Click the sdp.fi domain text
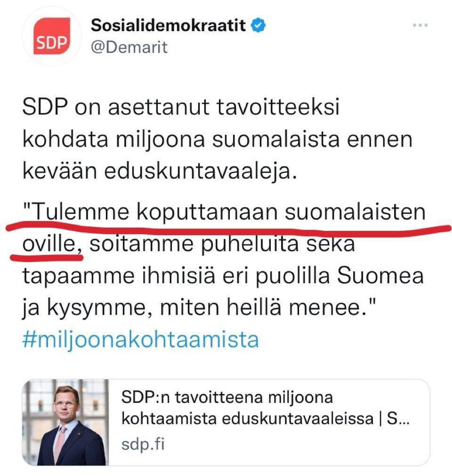 click(x=143, y=444)
